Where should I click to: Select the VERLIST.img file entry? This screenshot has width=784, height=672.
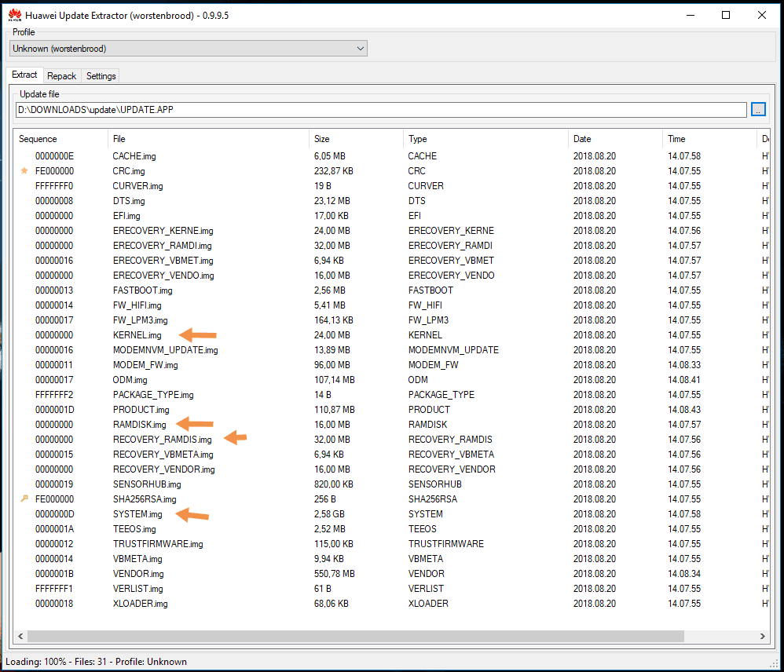138,589
